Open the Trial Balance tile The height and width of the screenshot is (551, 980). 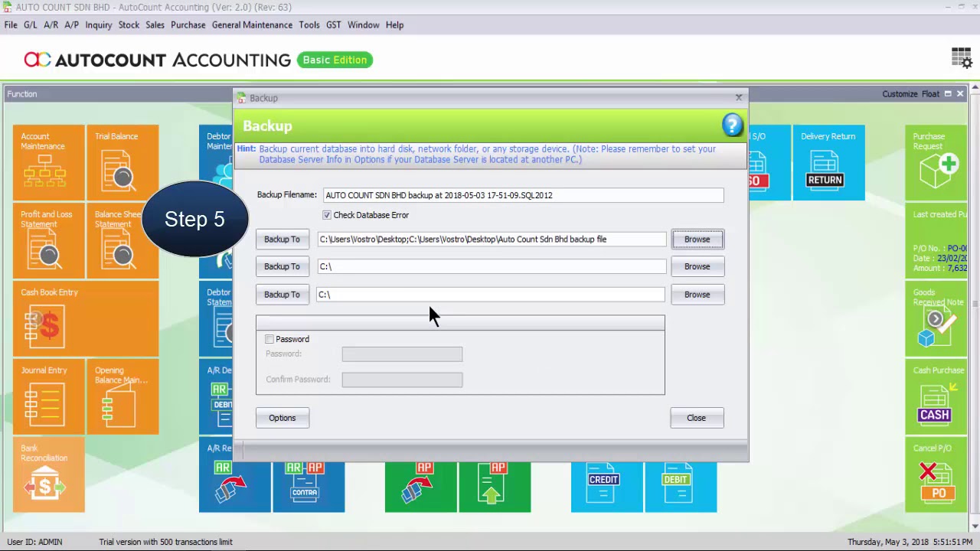pos(122,162)
